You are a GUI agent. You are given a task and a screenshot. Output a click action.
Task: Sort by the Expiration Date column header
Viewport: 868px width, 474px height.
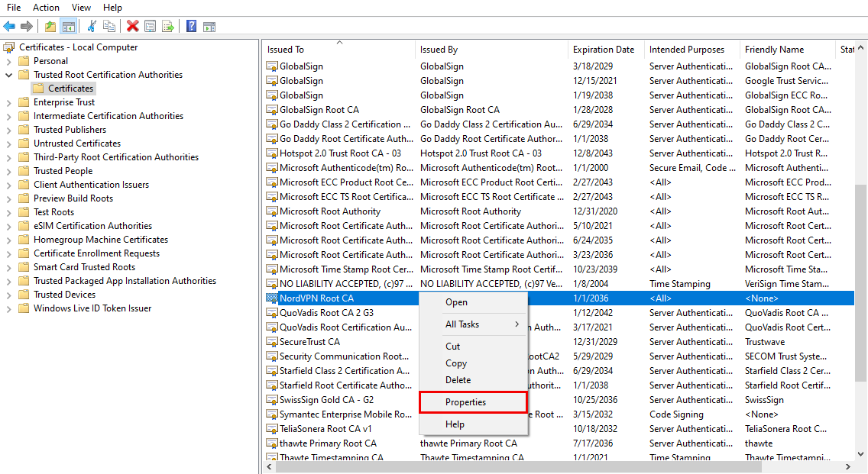click(604, 50)
